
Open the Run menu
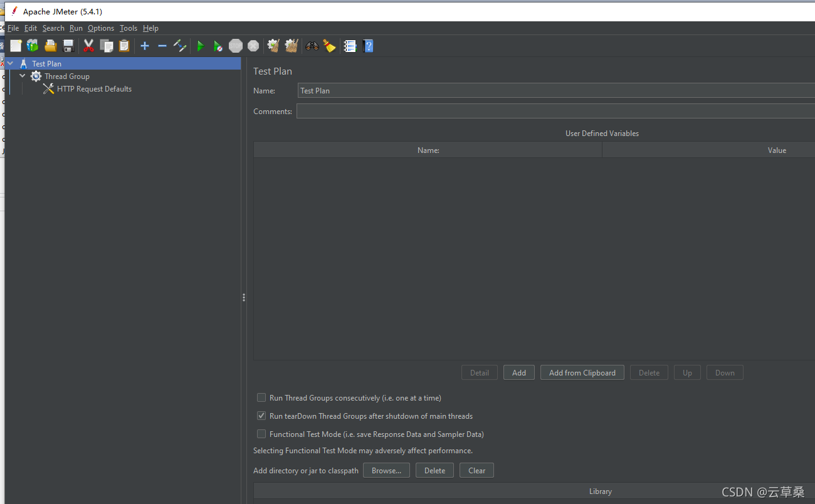pyautogui.click(x=76, y=28)
